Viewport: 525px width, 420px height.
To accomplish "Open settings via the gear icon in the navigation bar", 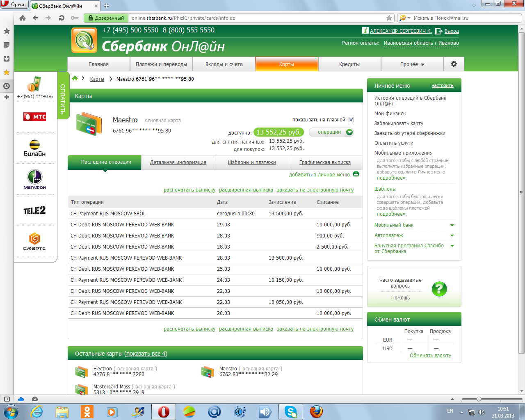I will click(454, 64).
